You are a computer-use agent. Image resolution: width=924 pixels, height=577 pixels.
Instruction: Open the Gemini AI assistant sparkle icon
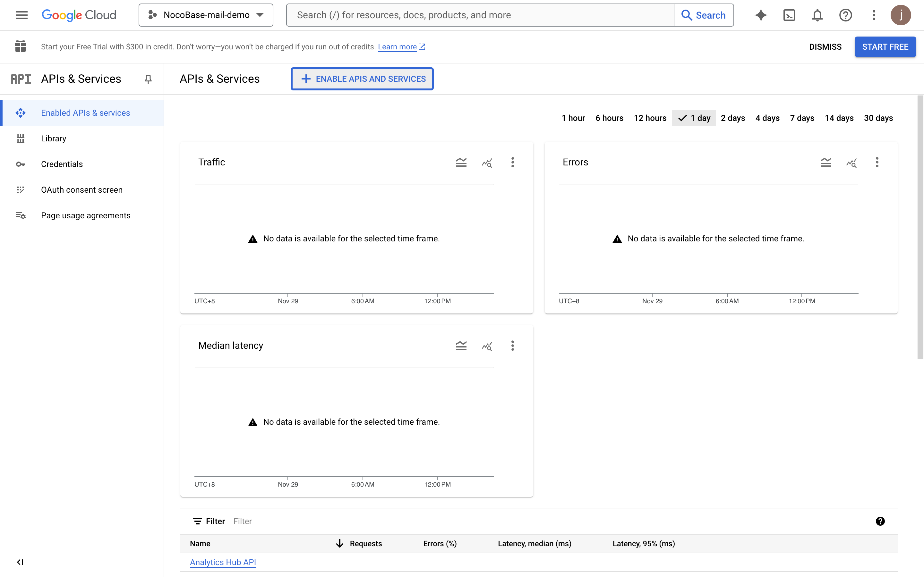pyautogui.click(x=761, y=15)
